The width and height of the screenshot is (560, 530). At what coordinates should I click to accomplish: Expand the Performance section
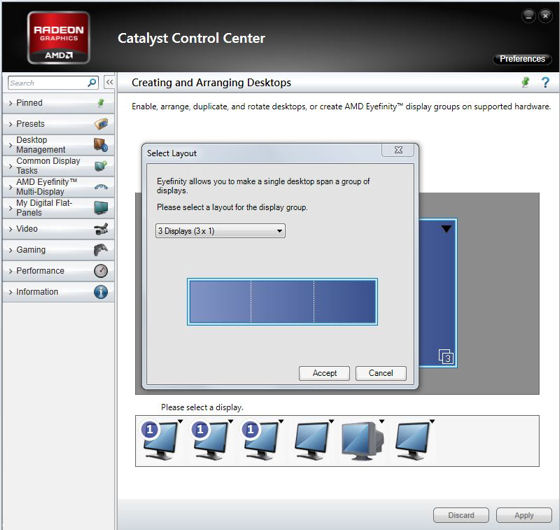[58, 271]
